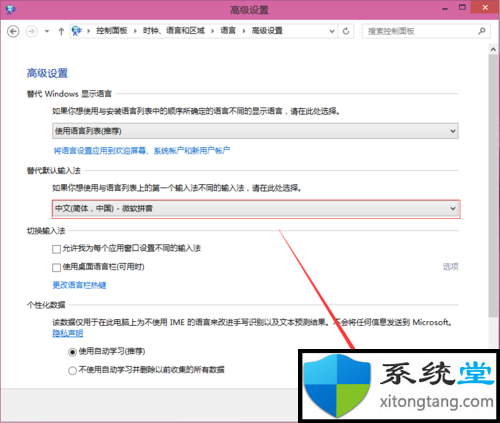Image resolution: width=500 pixels, height=423 pixels.
Task: Select the 语言 breadcrumb
Action: click(x=228, y=31)
